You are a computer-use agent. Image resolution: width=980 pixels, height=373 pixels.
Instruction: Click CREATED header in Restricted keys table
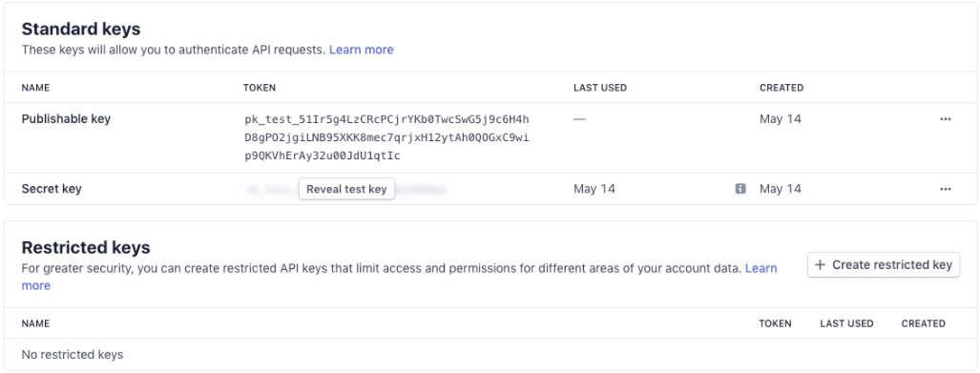pos(923,323)
